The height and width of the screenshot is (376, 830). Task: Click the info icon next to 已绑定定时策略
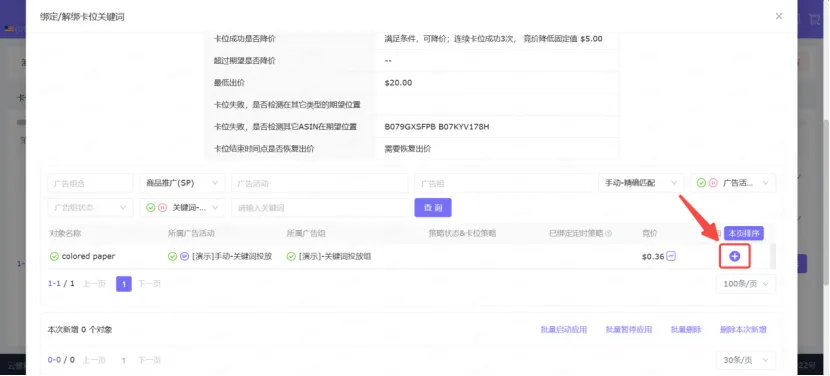[608, 234]
